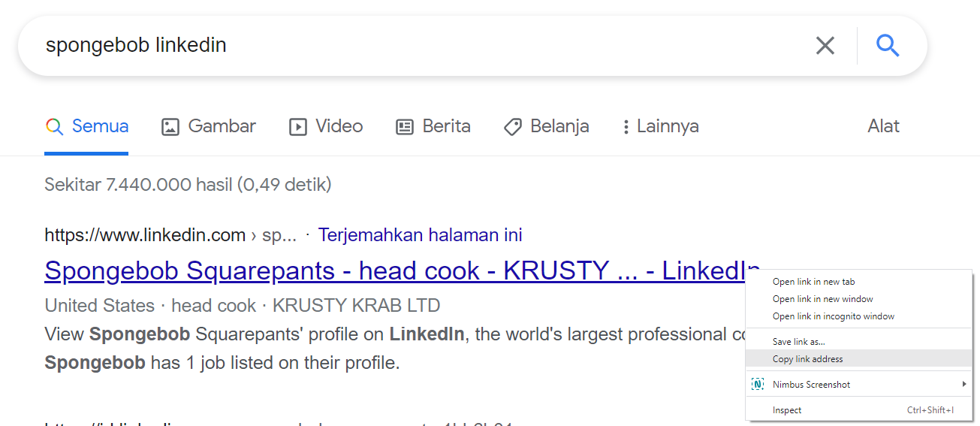
Task: Clear the search box with the X icon
Action: tap(825, 46)
